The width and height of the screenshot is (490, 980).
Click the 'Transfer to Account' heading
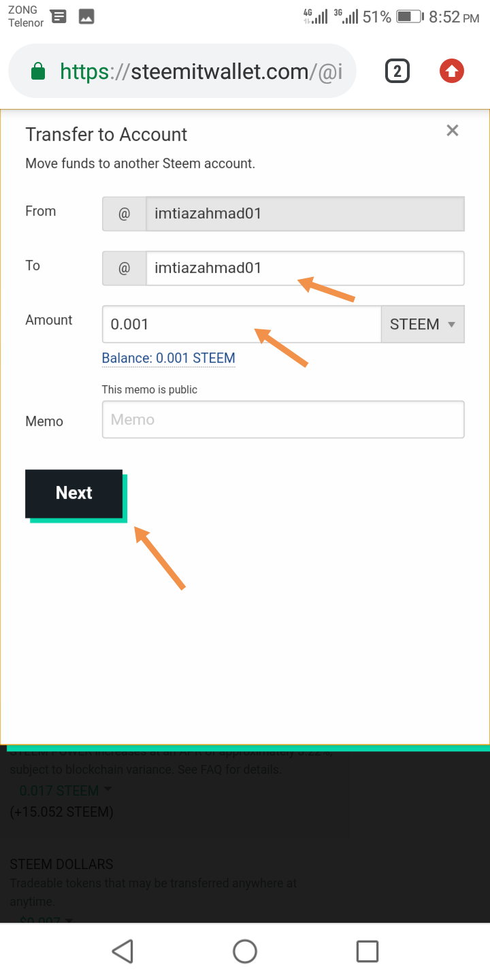point(106,135)
